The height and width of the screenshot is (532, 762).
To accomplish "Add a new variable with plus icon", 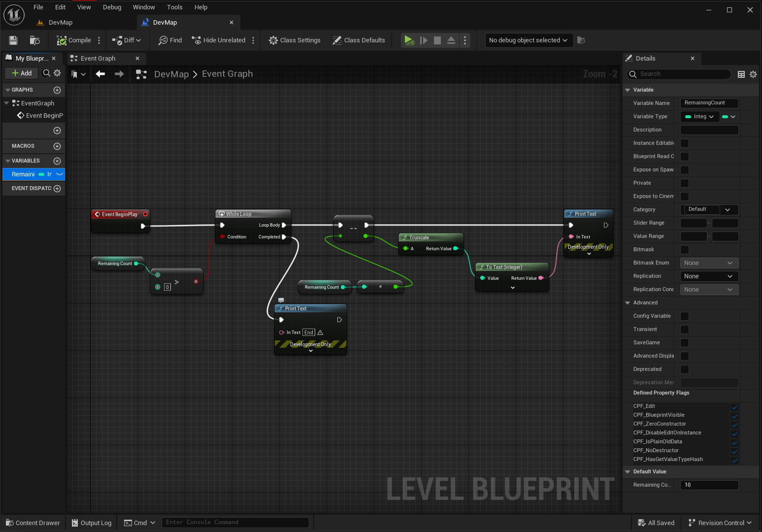I will coord(57,161).
